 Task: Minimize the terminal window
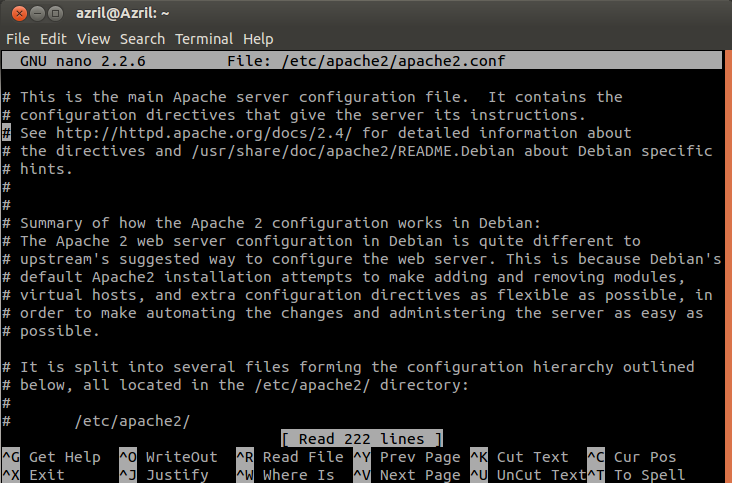point(37,14)
